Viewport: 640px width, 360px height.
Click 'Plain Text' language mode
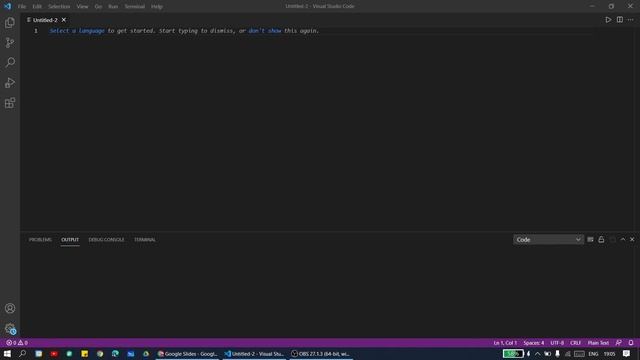click(598, 343)
